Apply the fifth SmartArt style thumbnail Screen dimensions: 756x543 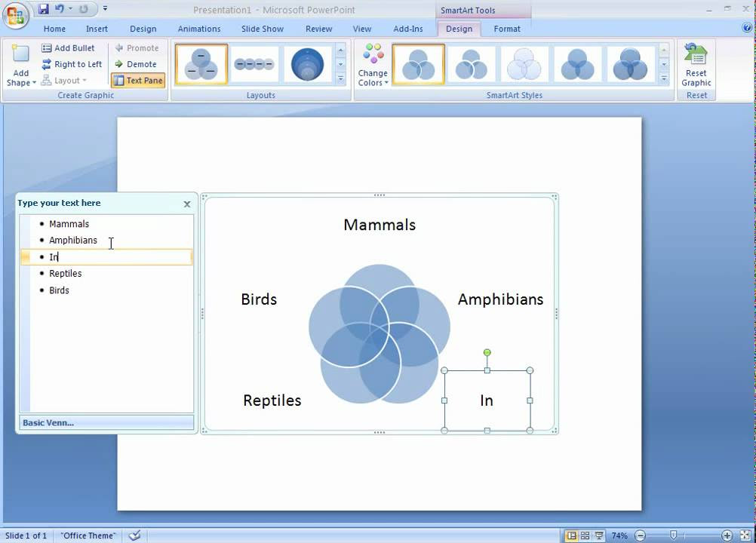click(630, 64)
